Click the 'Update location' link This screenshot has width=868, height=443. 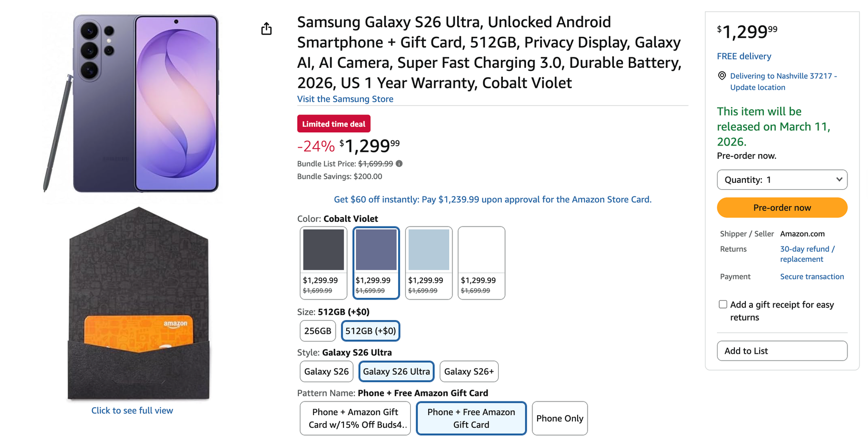[x=757, y=87]
